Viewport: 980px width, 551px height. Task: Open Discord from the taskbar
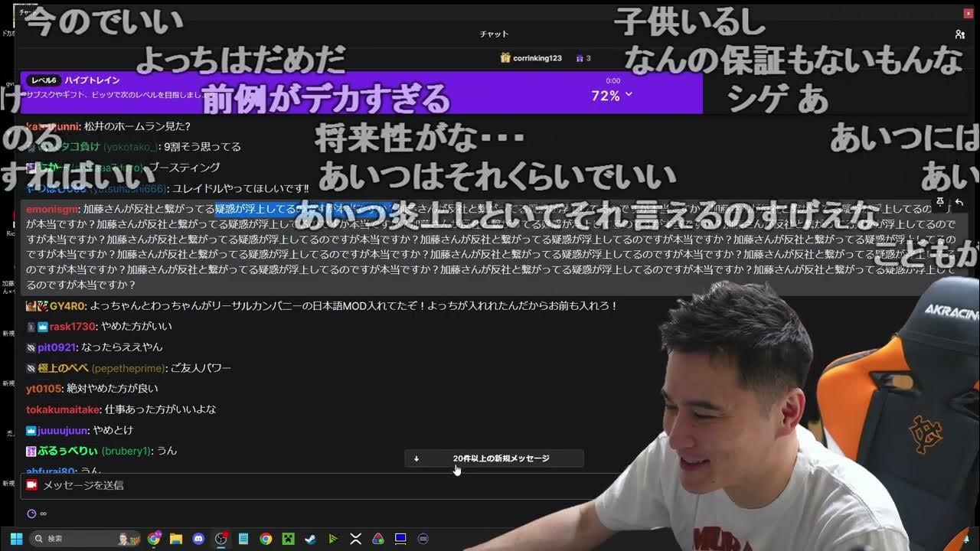198,539
